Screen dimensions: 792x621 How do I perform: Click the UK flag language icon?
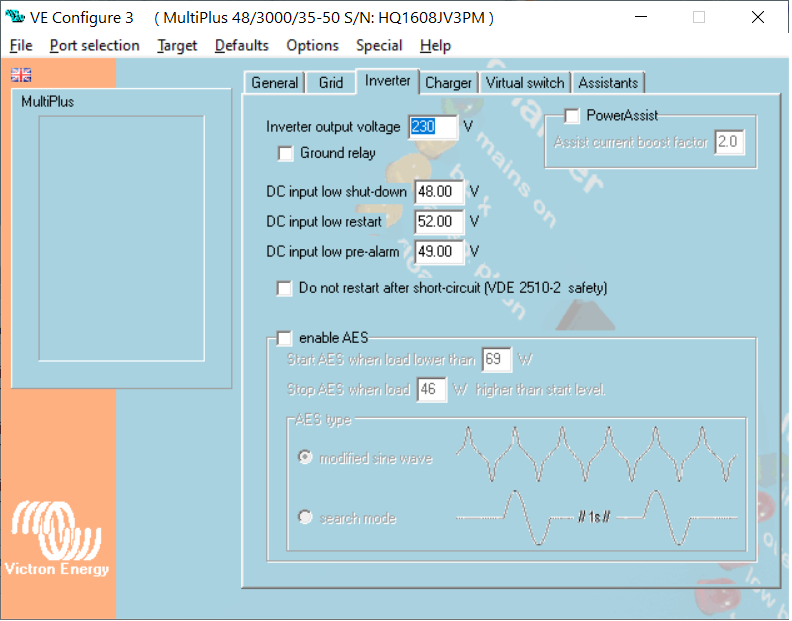tap(21, 75)
